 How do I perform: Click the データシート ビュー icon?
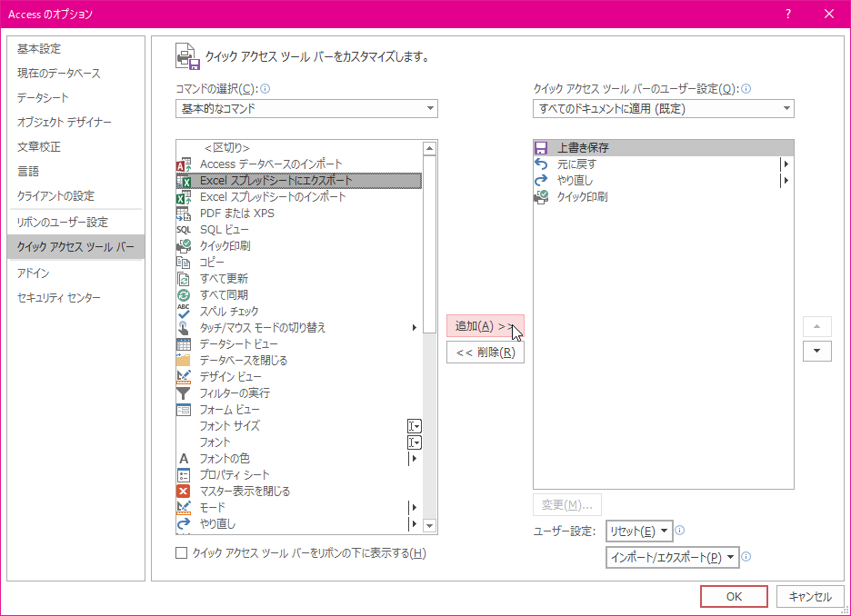point(184,344)
